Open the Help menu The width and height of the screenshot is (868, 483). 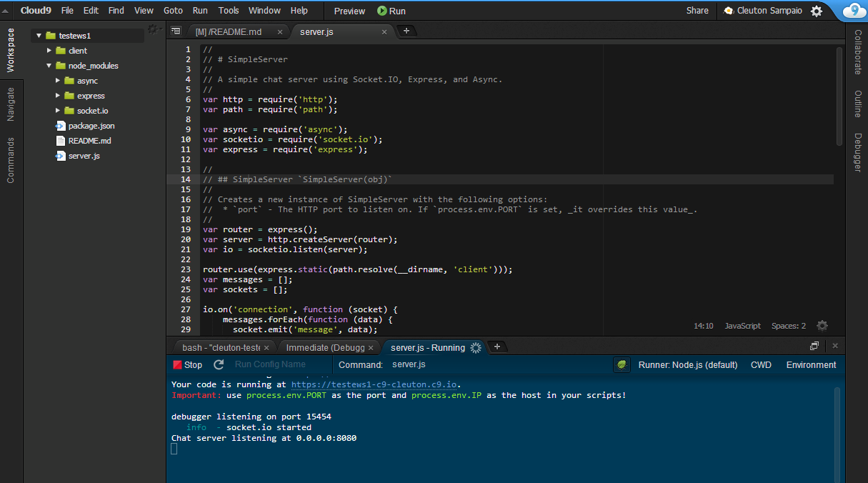299,11
